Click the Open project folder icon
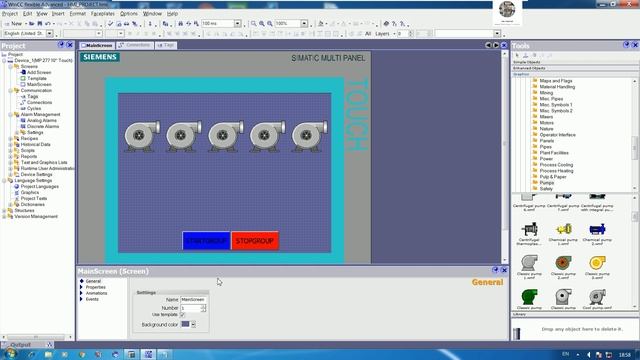This screenshot has height=360, width=640. tap(31, 24)
